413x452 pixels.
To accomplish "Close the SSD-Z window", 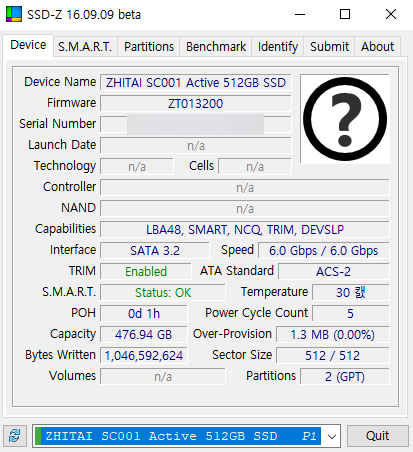I will click(x=391, y=14).
